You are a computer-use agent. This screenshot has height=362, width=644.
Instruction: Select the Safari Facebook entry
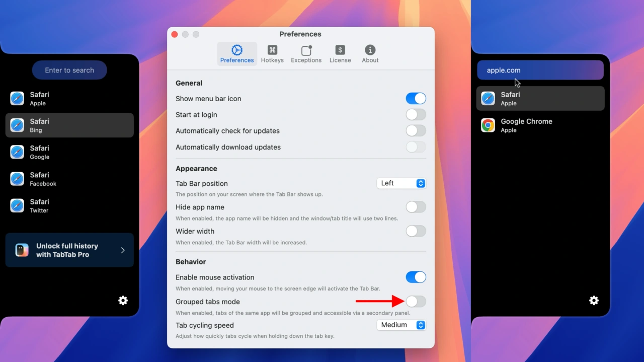tap(69, 179)
